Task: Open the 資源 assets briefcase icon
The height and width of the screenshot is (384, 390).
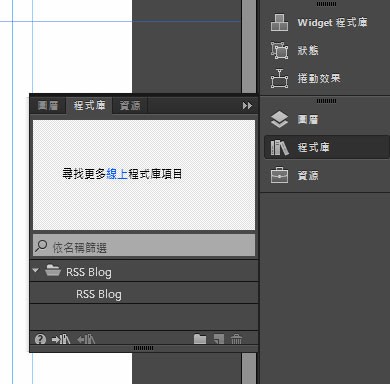Action: coord(279,175)
